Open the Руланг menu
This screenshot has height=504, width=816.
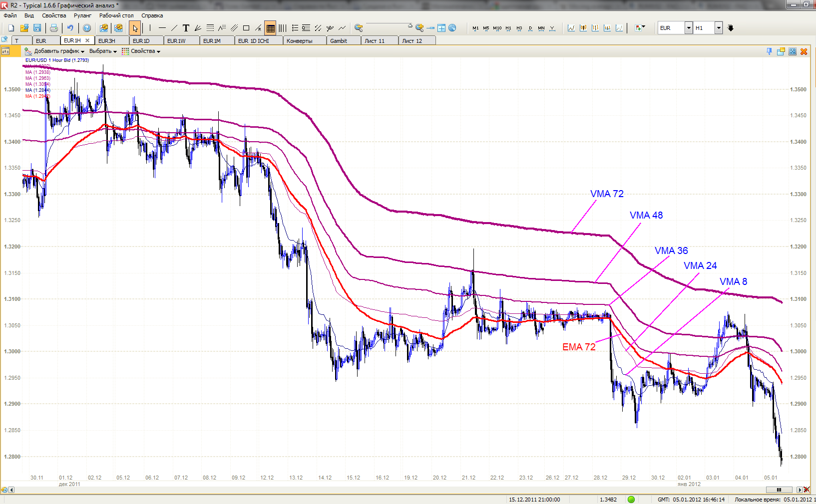(x=83, y=15)
